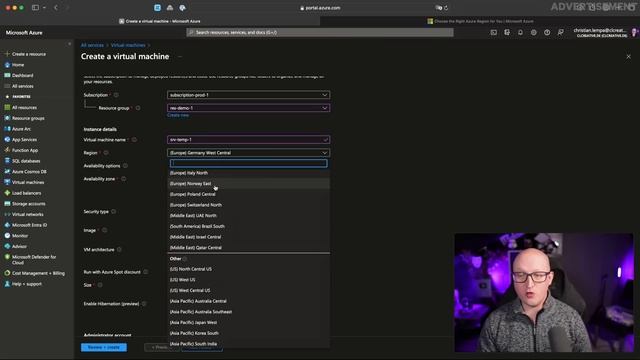
Task: Select (Asia Pacific) Japan West region
Action: [x=249, y=322]
